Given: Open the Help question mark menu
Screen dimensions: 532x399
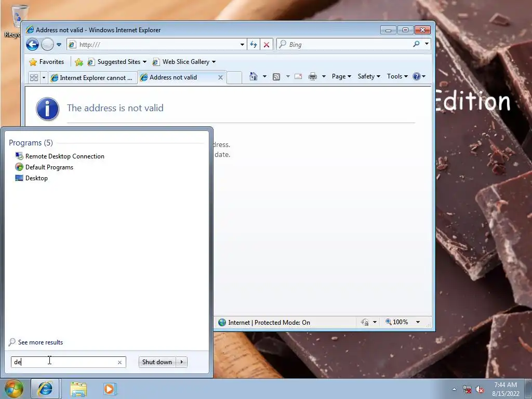Looking at the screenshot, I should [x=419, y=76].
